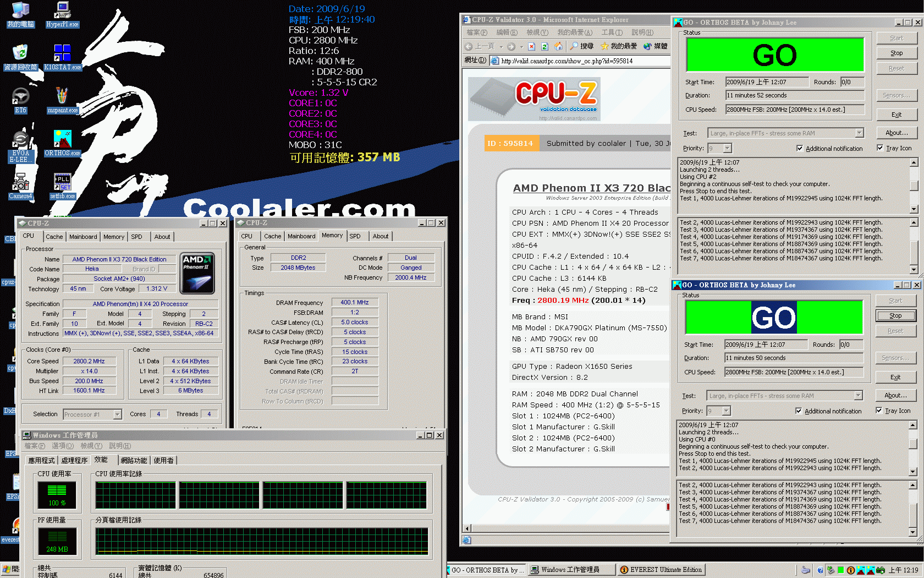The height and width of the screenshot is (578, 924).
Task: Switch to SPD tab in right CPU-Z window
Action: point(355,236)
